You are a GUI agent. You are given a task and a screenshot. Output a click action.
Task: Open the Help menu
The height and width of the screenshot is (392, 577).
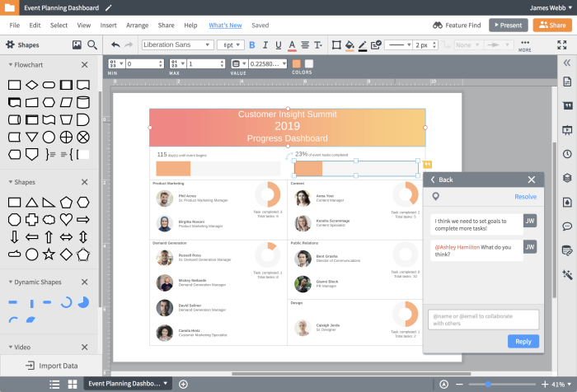[x=190, y=25]
